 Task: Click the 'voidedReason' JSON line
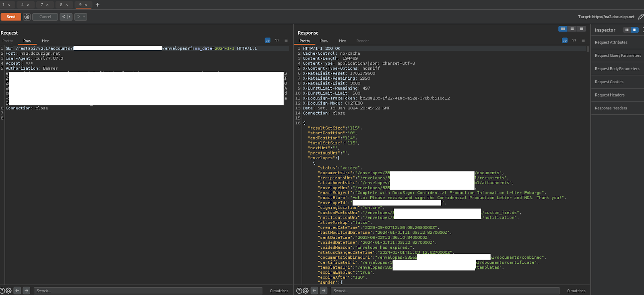point(366,248)
